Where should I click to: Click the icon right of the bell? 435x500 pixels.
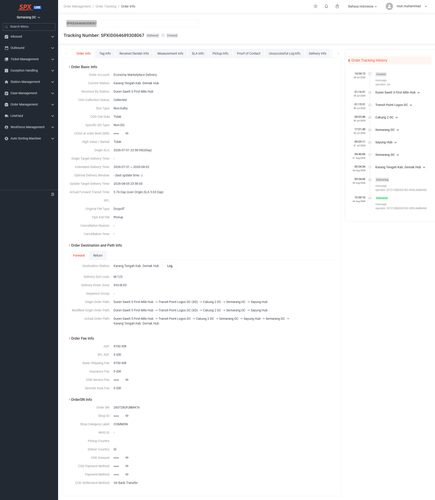pos(337,6)
